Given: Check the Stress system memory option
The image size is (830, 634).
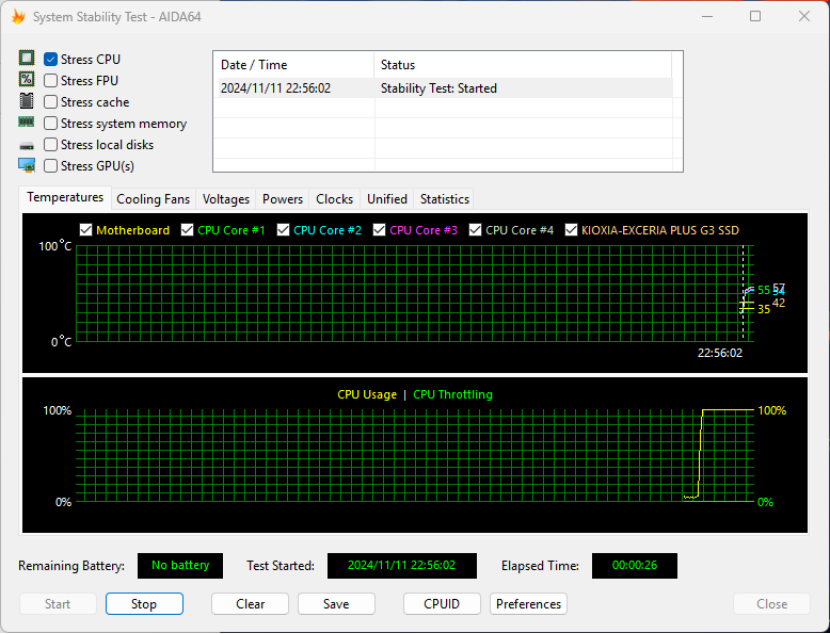Looking at the screenshot, I should click(x=51, y=123).
